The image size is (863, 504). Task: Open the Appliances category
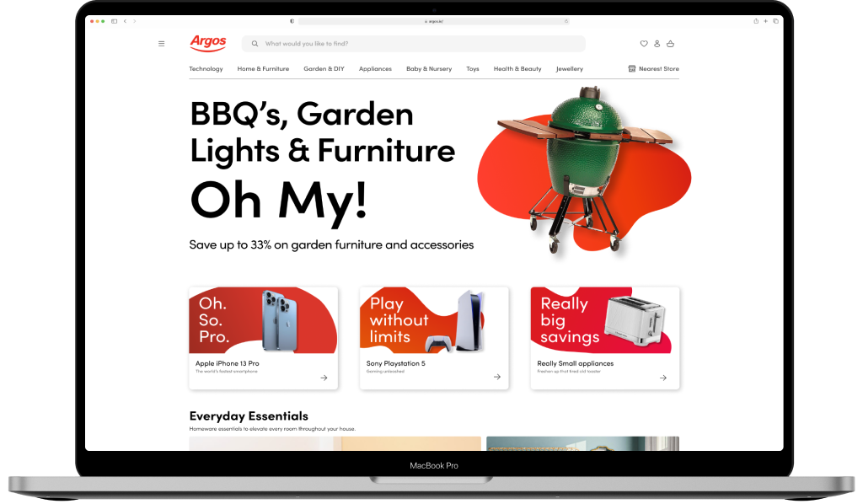click(x=375, y=69)
